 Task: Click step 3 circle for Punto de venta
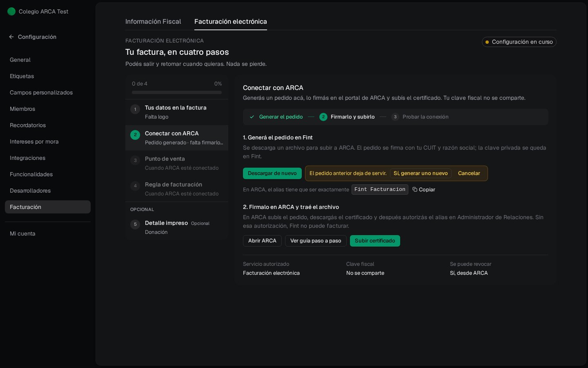coord(135,160)
